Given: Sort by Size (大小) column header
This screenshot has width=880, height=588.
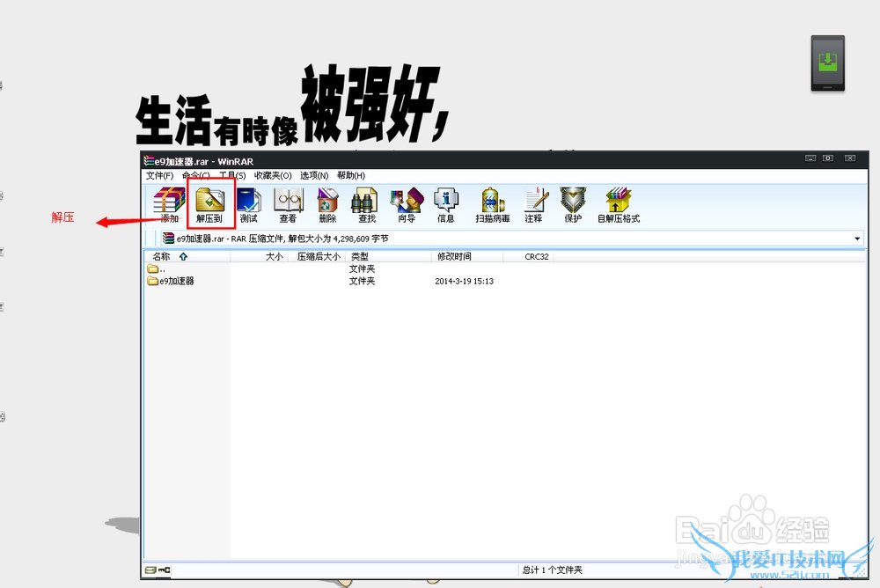Looking at the screenshot, I should (x=260, y=257).
